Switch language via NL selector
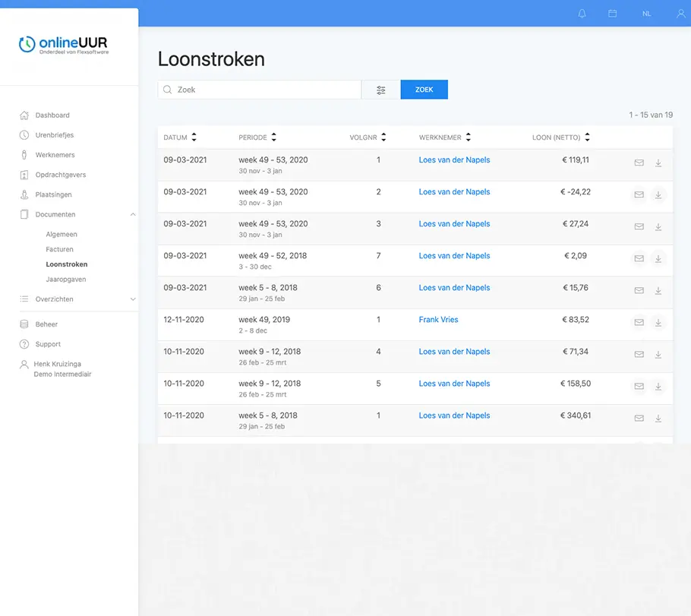This screenshot has width=691, height=616. [646, 14]
